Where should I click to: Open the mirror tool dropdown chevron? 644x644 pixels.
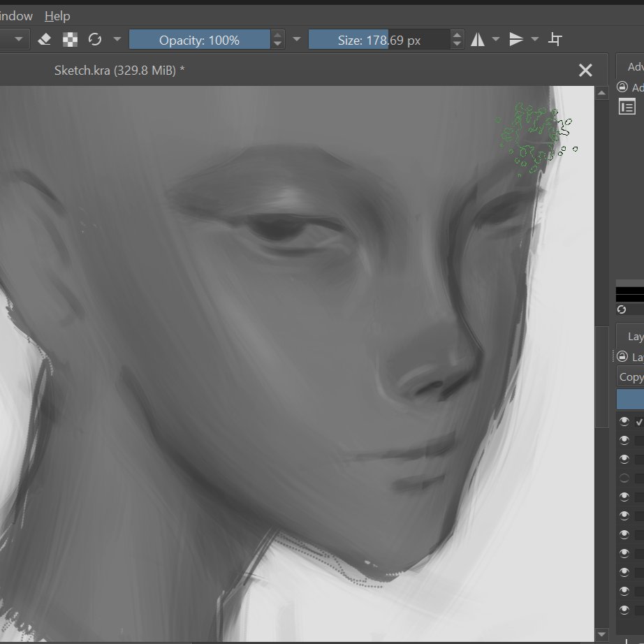coord(496,40)
